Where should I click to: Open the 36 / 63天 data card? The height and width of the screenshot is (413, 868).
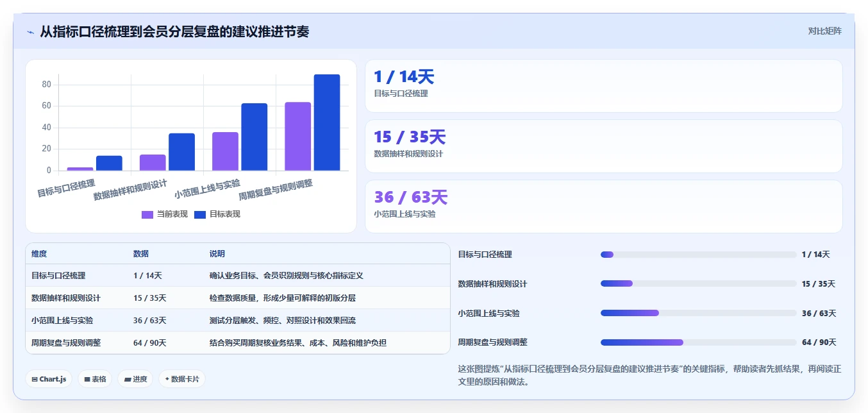pos(603,206)
